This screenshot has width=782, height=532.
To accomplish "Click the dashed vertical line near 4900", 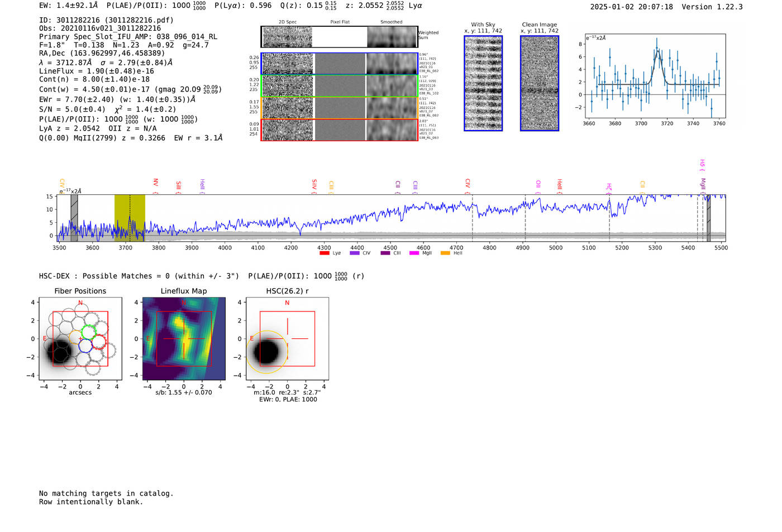I will pyautogui.click(x=525, y=218).
